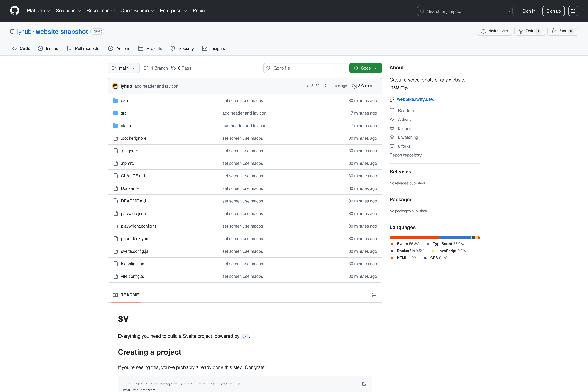Image resolution: width=588 pixels, height=392 pixels.
Task: Open the header settings sliders icon
Action: click(573, 11)
